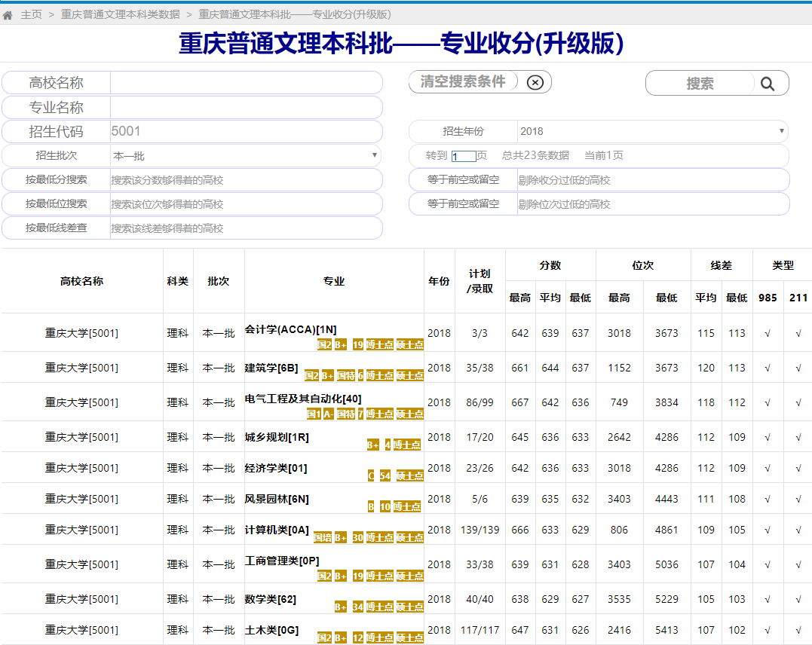Viewport: 812px width, 645px height.
Task: Click the 数学类[62] major name
Action: tap(271, 600)
